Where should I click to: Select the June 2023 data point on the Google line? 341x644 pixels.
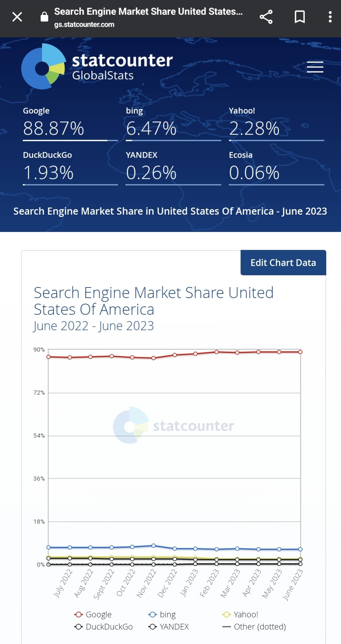coord(301,352)
